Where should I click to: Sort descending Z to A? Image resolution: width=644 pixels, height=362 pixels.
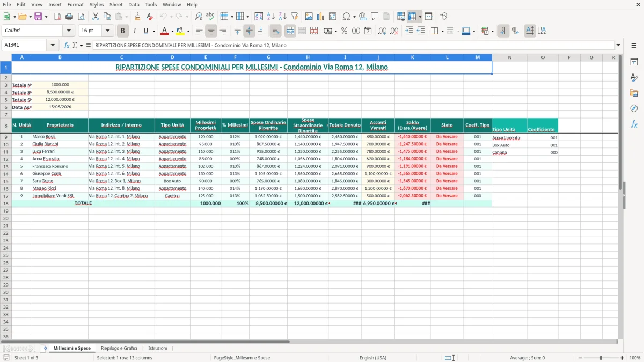click(x=283, y=17)
